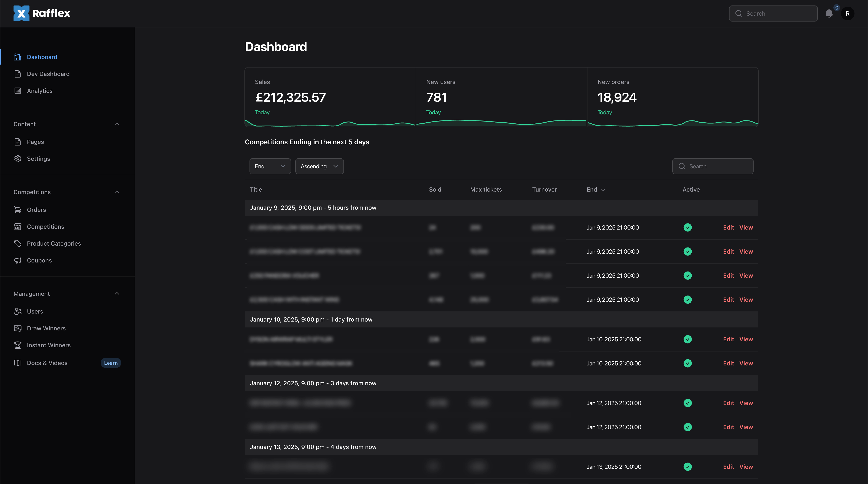Click the Instant Winners trophy icon
868x484 pixels.
point(18,345)
